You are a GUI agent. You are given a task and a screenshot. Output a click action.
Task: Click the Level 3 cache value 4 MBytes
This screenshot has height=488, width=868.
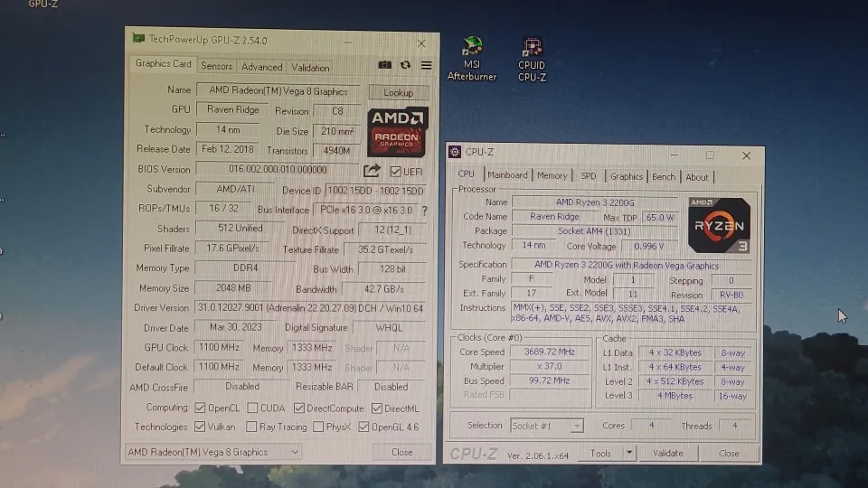(675, 396)
